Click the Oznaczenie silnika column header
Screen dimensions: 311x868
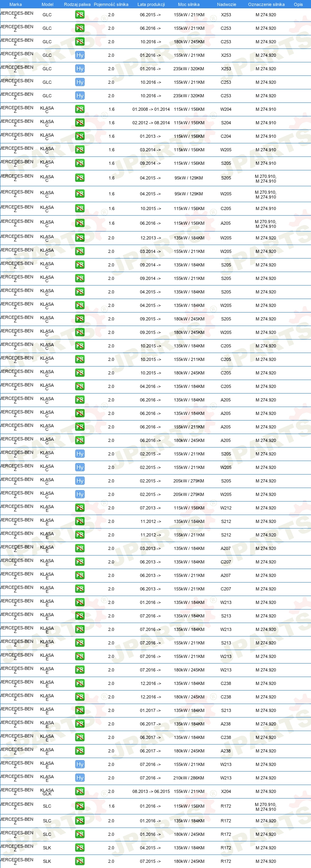coord(266,4)
